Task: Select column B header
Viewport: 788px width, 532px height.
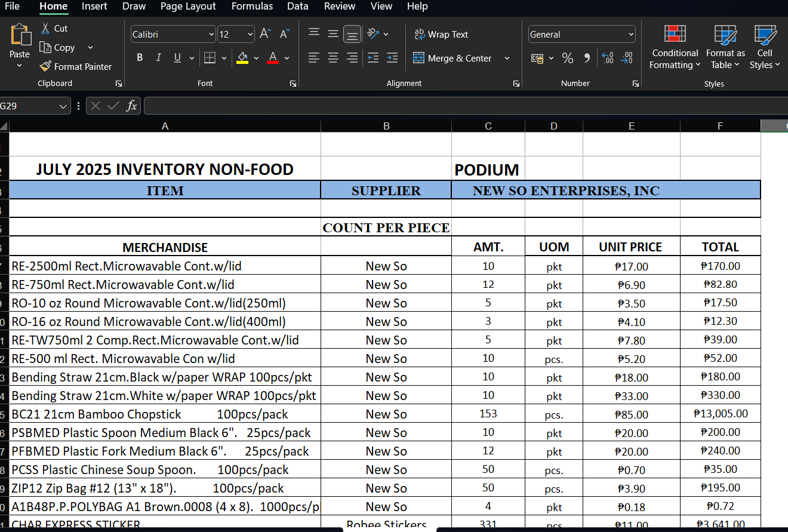Action: pos(386,126)
